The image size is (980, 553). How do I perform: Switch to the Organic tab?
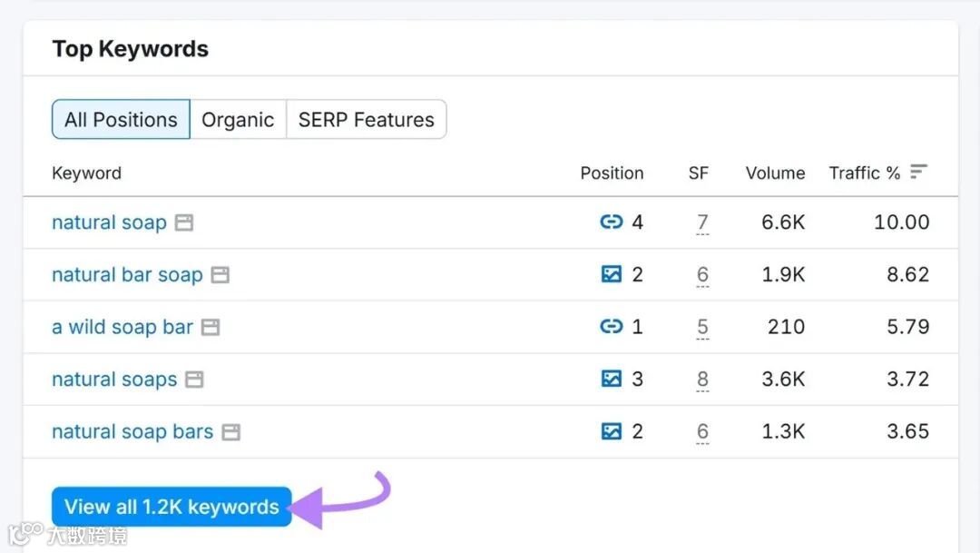238,120
